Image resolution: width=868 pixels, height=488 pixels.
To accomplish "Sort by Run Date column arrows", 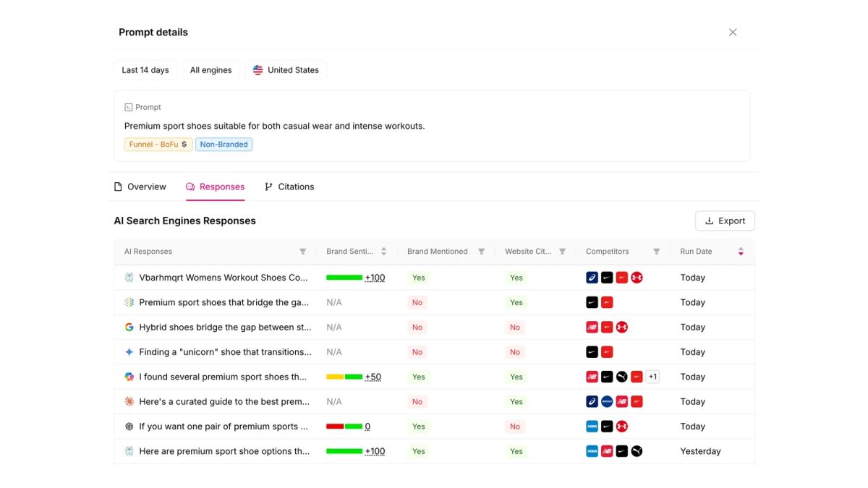I will coord(741,252).
